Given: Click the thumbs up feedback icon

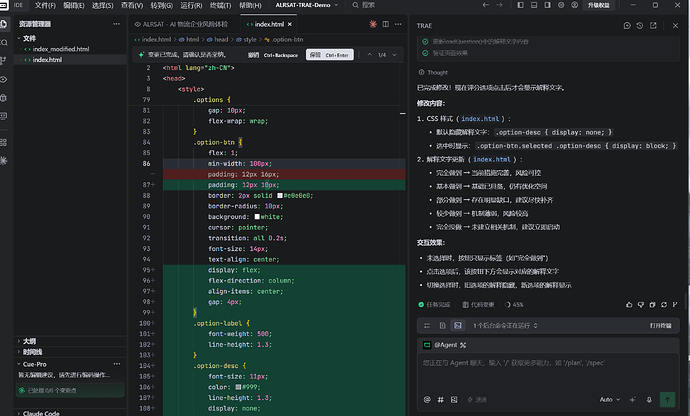Looking at the screenshot, I should pos(629,305).
